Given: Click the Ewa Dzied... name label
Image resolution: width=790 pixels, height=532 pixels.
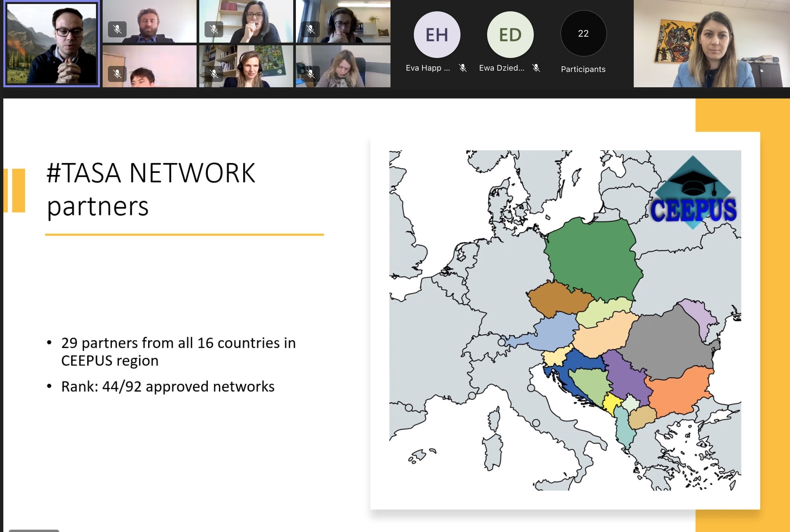Looking at the screenshot, I should pyautogui.click(x=501, y=68).
